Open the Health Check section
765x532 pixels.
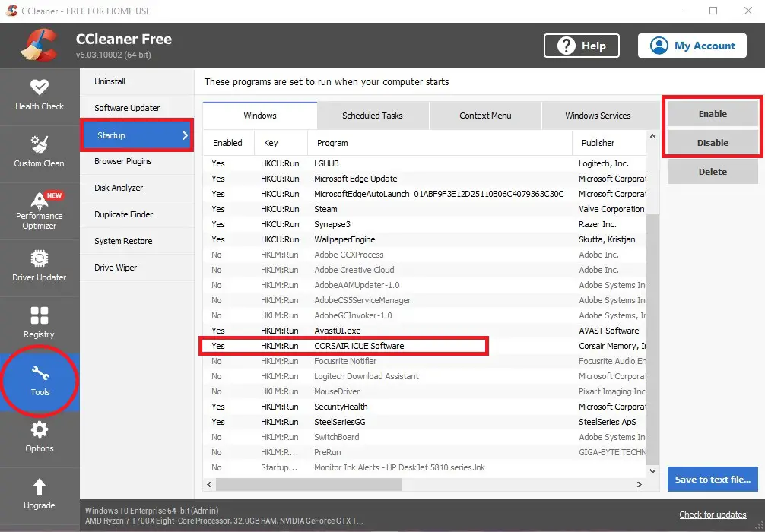point(40,97)
